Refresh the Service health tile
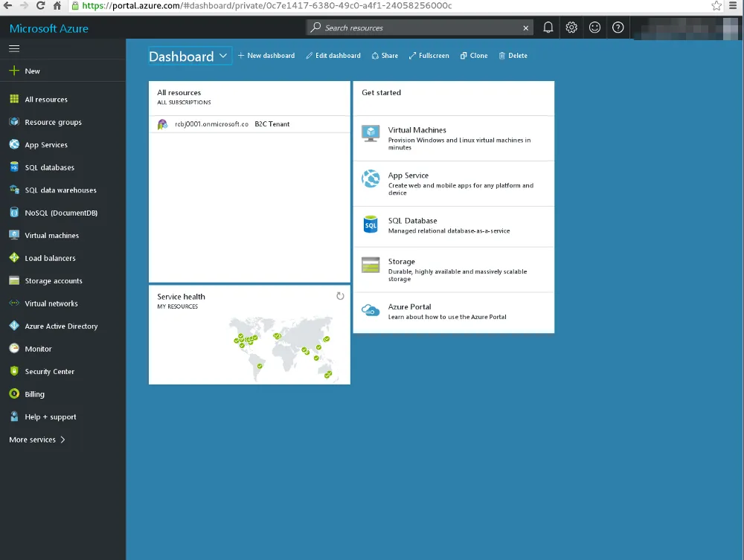The image size is (744, 560). click(x=340, y=296)
